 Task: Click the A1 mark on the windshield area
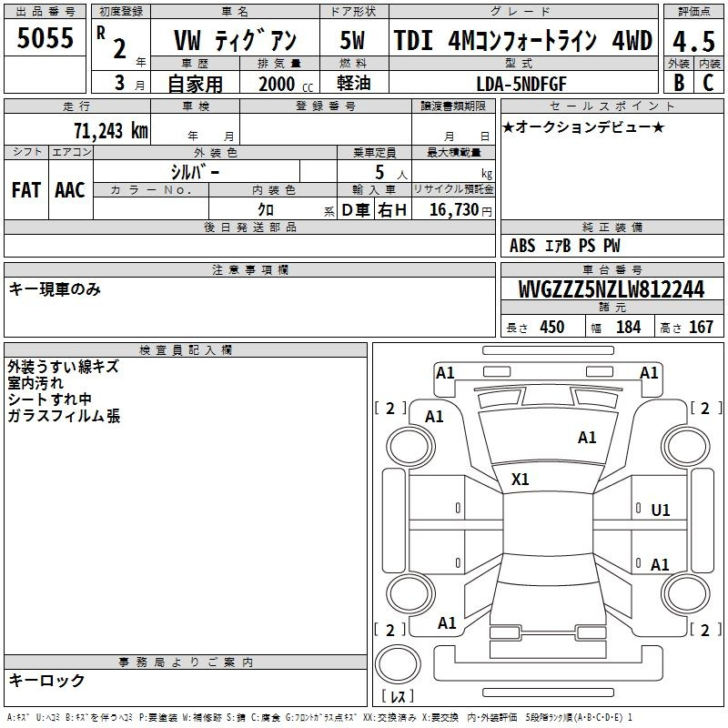pyautogui.click(x=587, y=438)
